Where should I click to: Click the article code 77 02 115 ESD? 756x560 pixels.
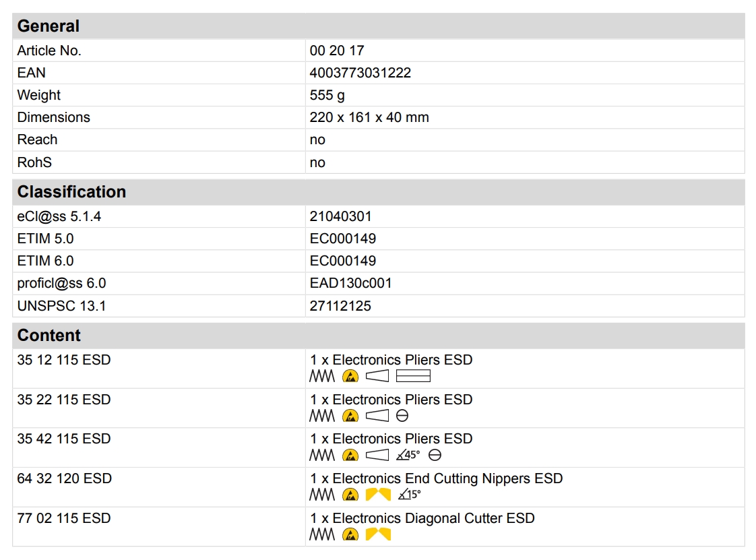64,518
